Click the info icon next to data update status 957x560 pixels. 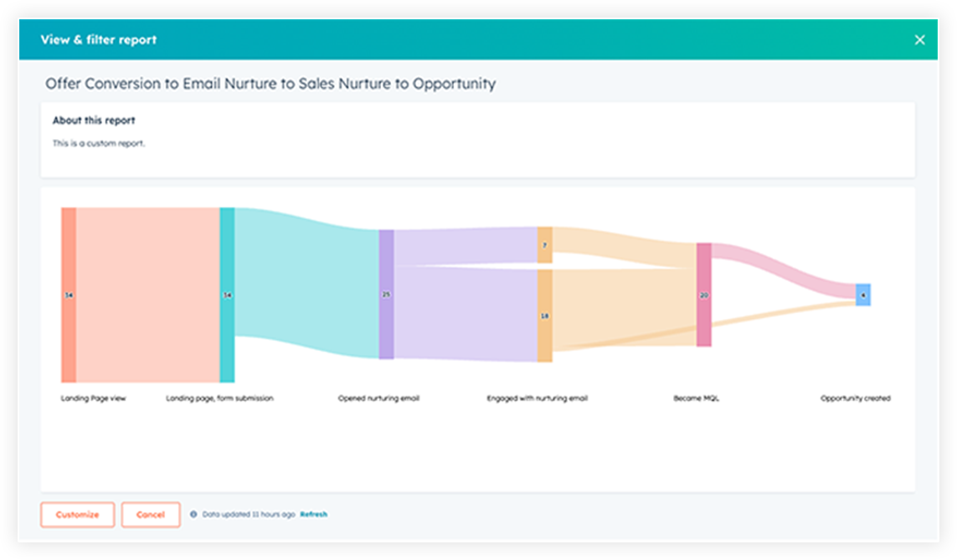tap(193, 515)
